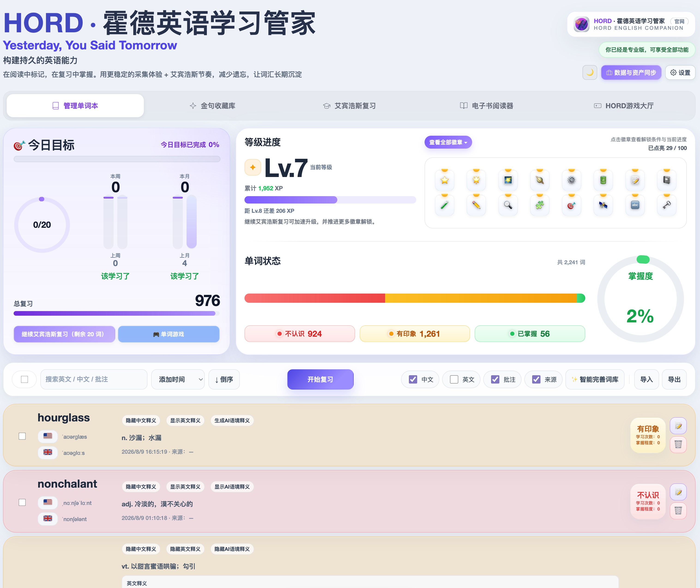
Task: Select the nonchalant row checkbox
Action: click(22, 502)
